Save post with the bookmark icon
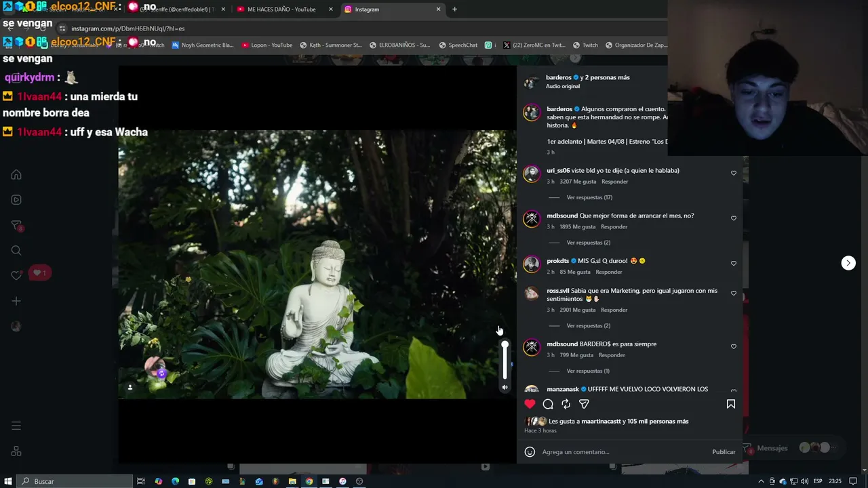The height and width of the screenshot is (488, 868). (731, 404)
